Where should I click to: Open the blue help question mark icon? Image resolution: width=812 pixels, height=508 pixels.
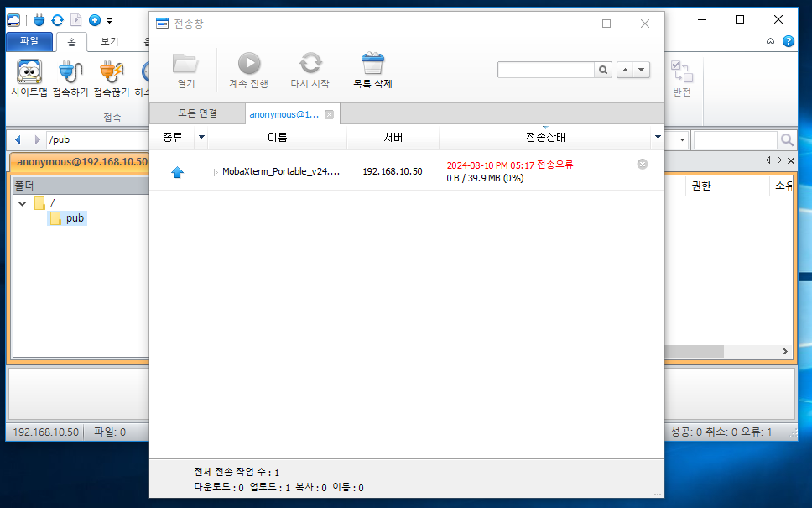tap(789, 41)
